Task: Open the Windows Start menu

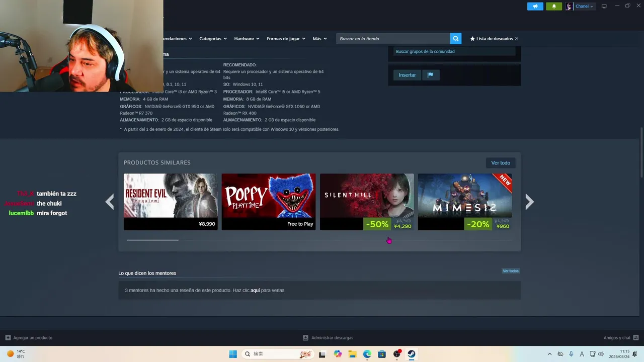Action: (x=233, y=354)
